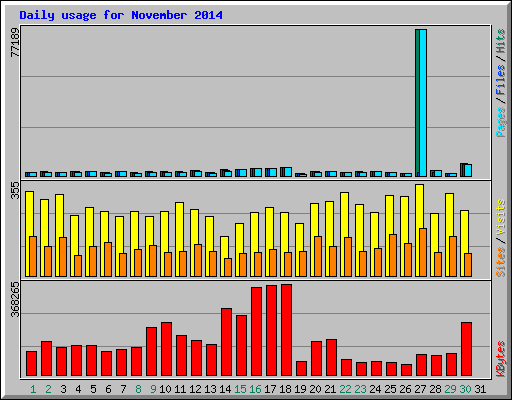Click day label 3 on the x-axis
Screen dimensions: 512x400
63,389
